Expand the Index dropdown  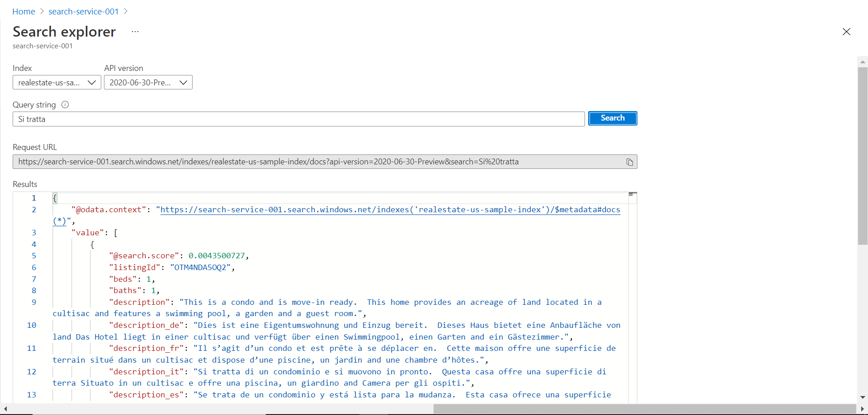(57, 83)
